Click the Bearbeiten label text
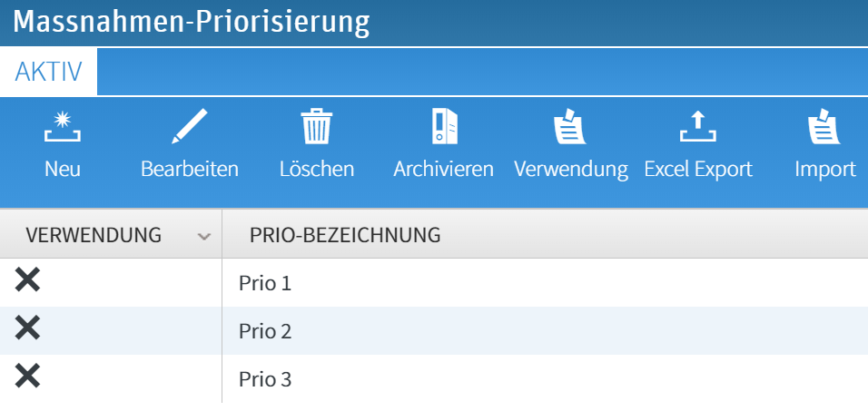Screen dimensions: 868x411 190,169
